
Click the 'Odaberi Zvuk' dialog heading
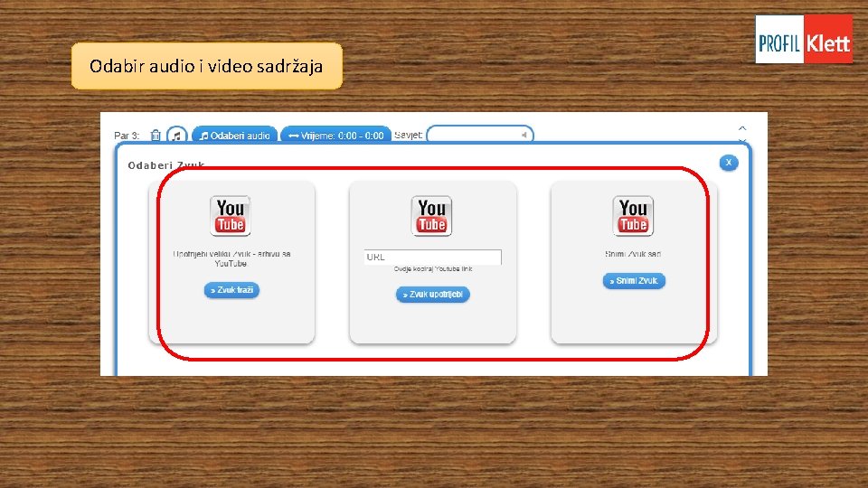click(x=166, y=164)
